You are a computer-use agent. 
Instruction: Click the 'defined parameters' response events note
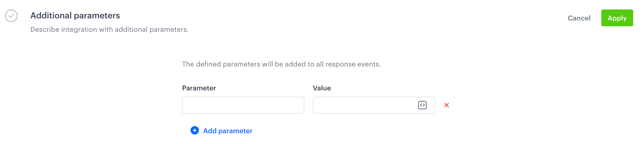[281, 64]
